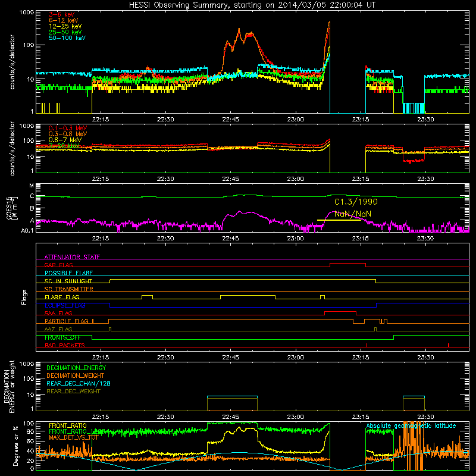476x476 pixels.
Task: Select the 25-50 keV legend label
Action: pyautogui.click(x=65, y=32)
